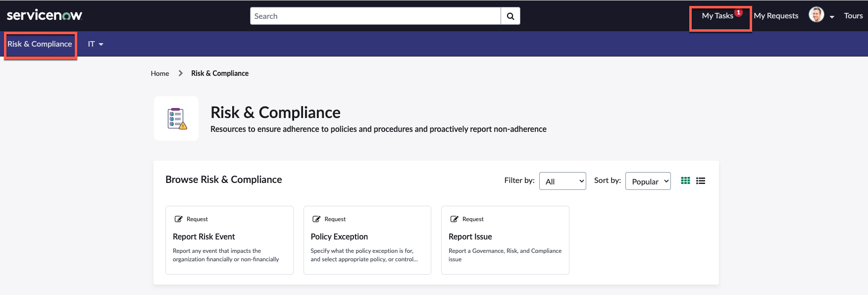Click 'Report any event that impacts' description
868x295 pixels.
226,255
